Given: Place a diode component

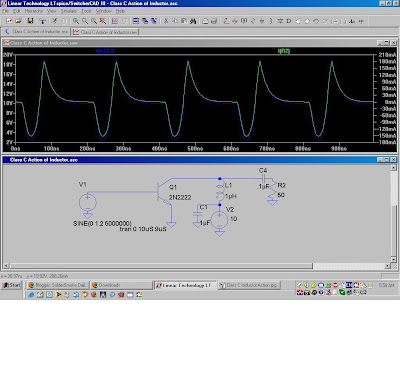Looking at the screenshot, I should point(280,21).
